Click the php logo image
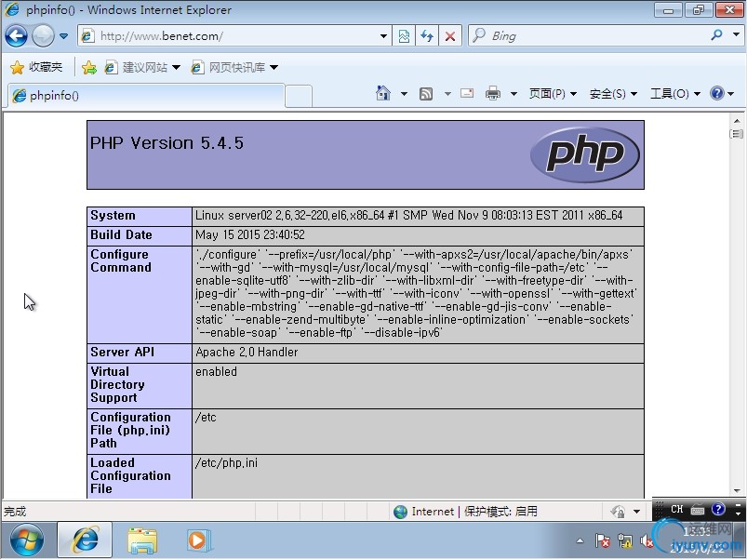Viewport: 747px width, 560px height. (585, 154)
